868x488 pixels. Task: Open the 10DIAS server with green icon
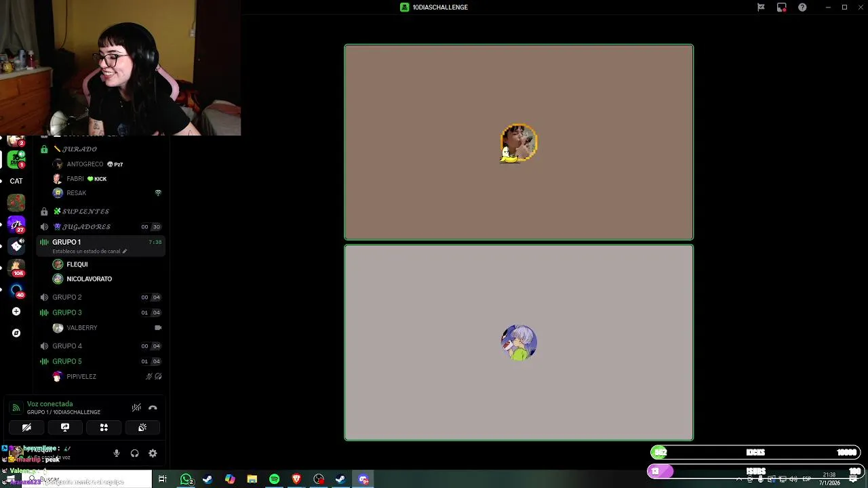16,160
